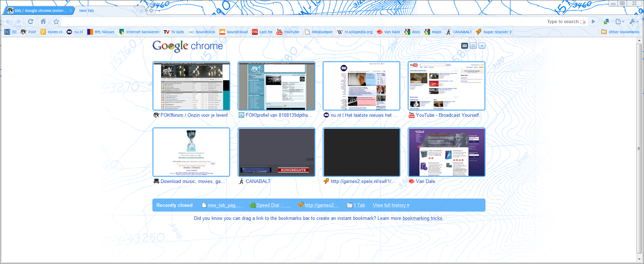
Task: Open the Last.fm bookmark
Action: (262, 32)
